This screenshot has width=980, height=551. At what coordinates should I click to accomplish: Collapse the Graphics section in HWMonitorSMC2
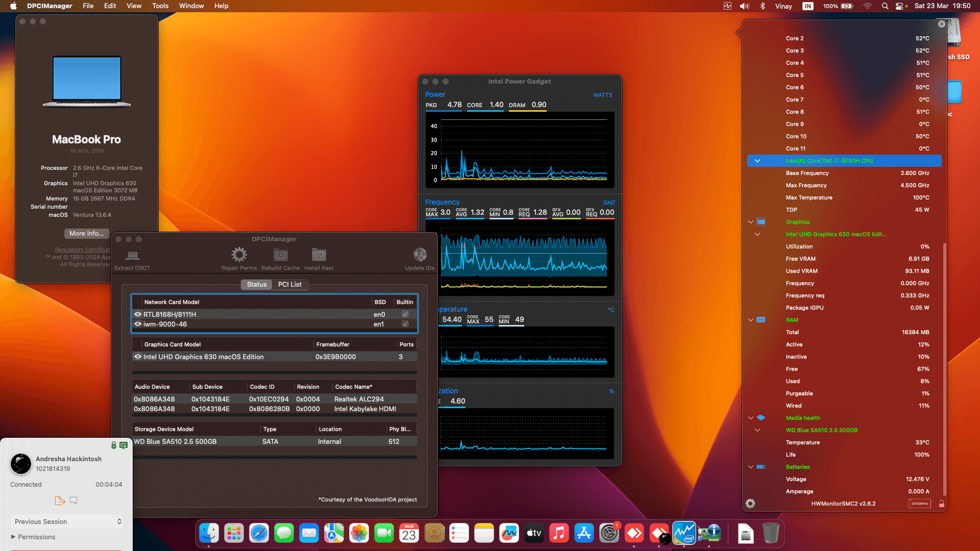750,221
